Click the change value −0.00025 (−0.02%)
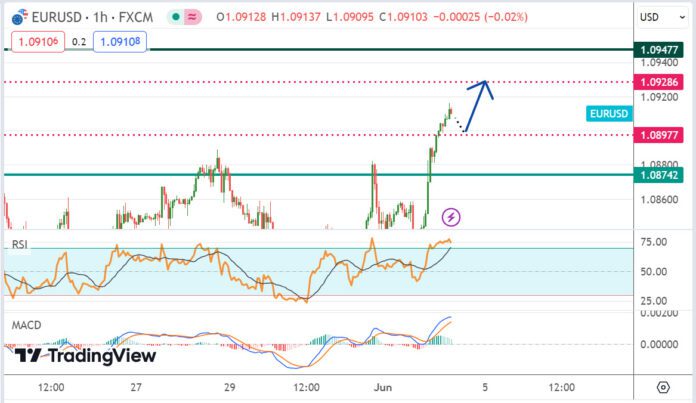This screenshot has height=403, width=696. coord(480,17)
